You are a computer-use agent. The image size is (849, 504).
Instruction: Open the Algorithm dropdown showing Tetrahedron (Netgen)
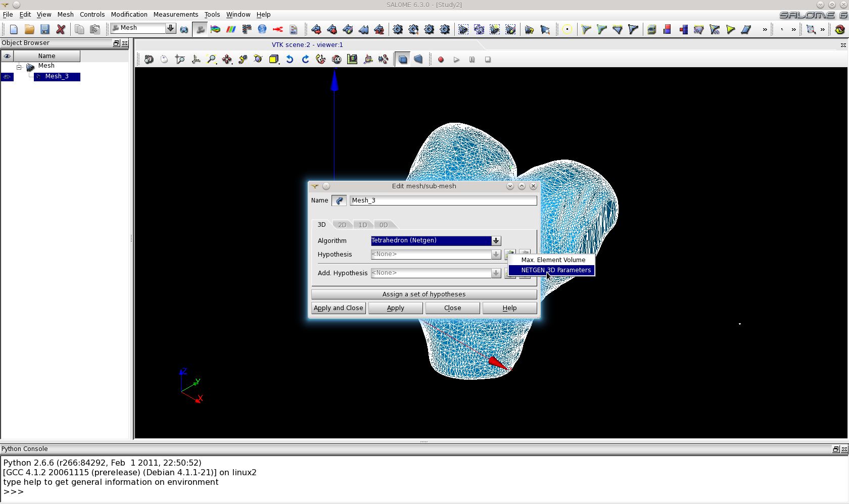(436, 241)
